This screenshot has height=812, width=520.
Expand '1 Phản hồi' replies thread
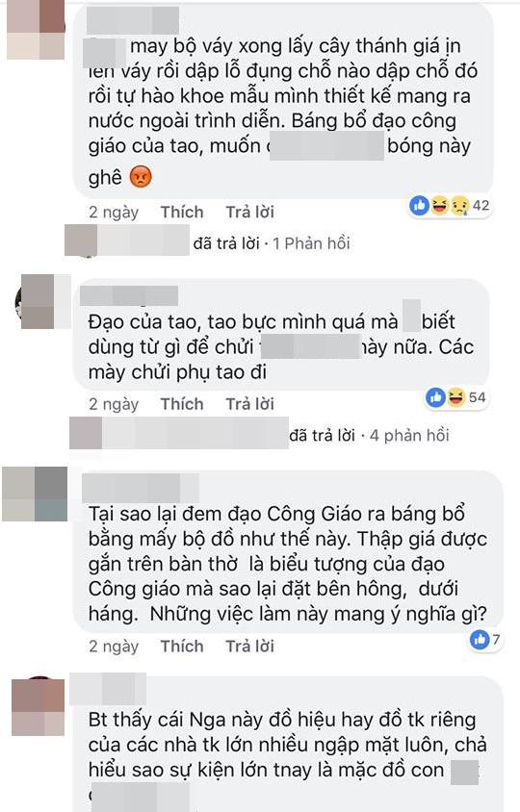pos(312,242)
